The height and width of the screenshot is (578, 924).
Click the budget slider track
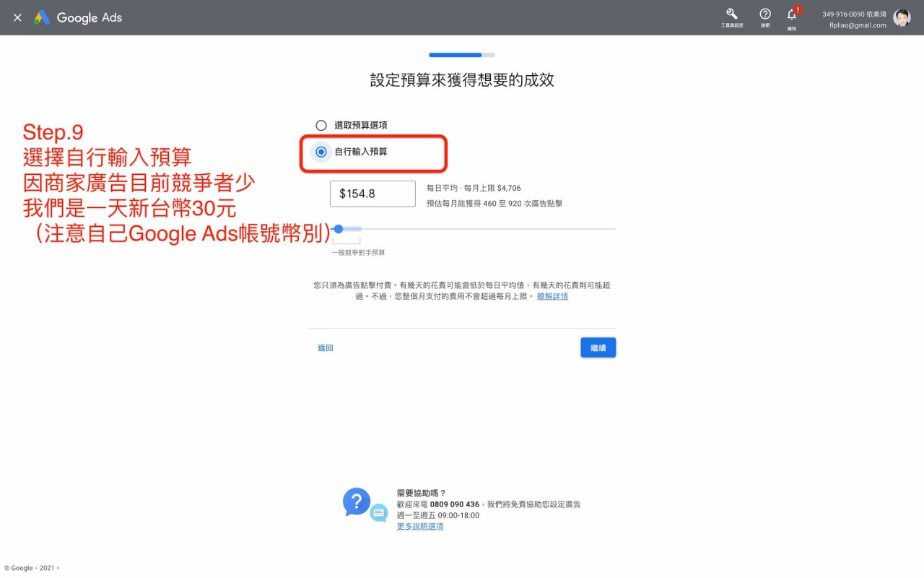474,229
